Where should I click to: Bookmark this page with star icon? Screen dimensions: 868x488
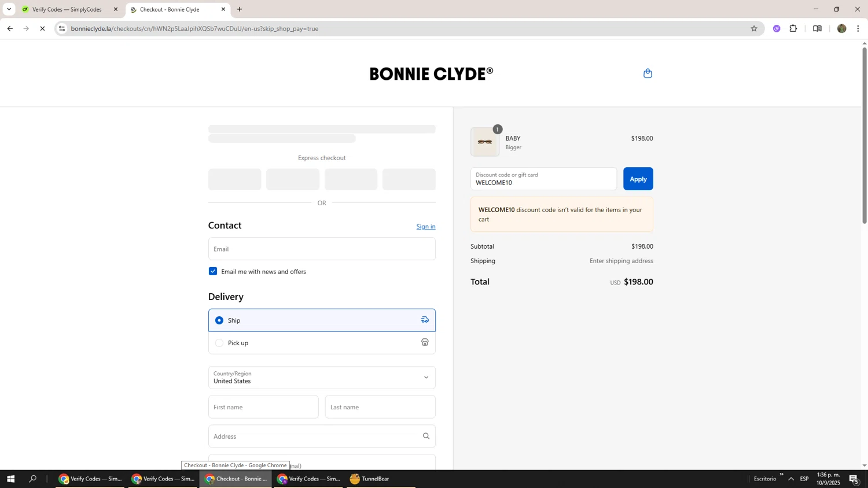[754, 28]
